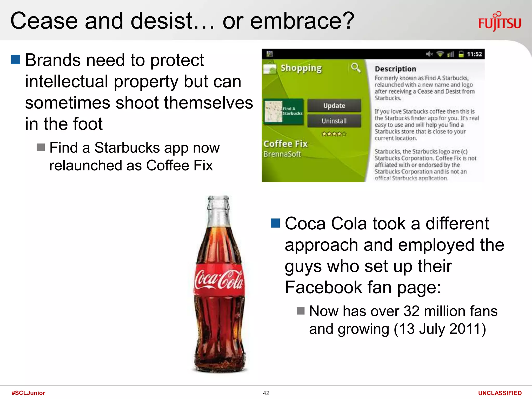This screenshot has height=399, width=532.
Task: Click the UNCLASSIFIED label in the footer
Action: coord(500,393)
